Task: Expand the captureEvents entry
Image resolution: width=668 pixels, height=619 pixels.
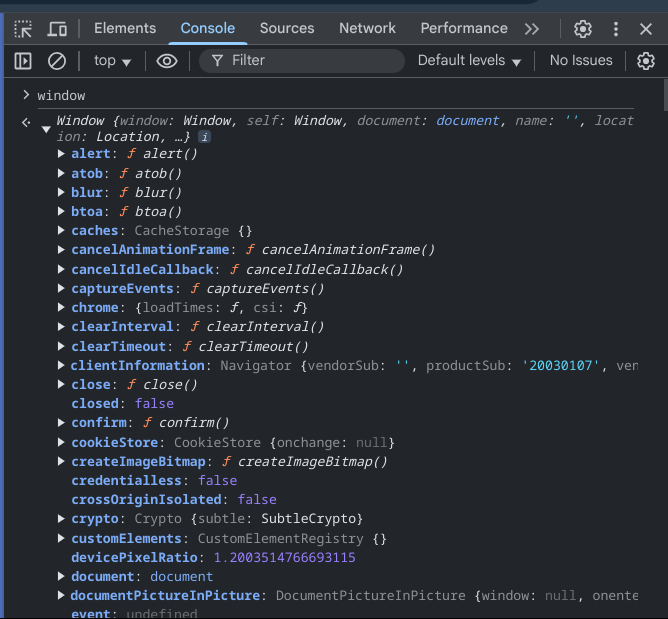Action: click(x=61, y=288)
